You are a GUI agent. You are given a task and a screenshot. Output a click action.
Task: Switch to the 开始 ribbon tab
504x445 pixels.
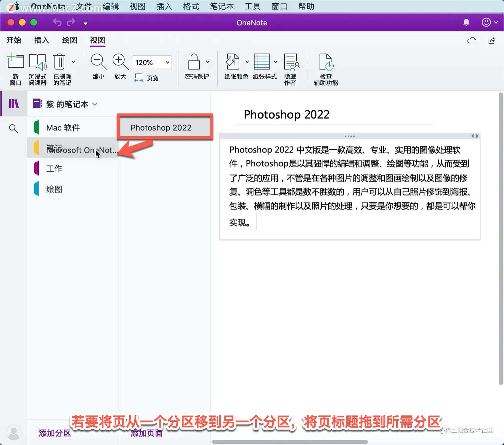(x=14, y=40)
